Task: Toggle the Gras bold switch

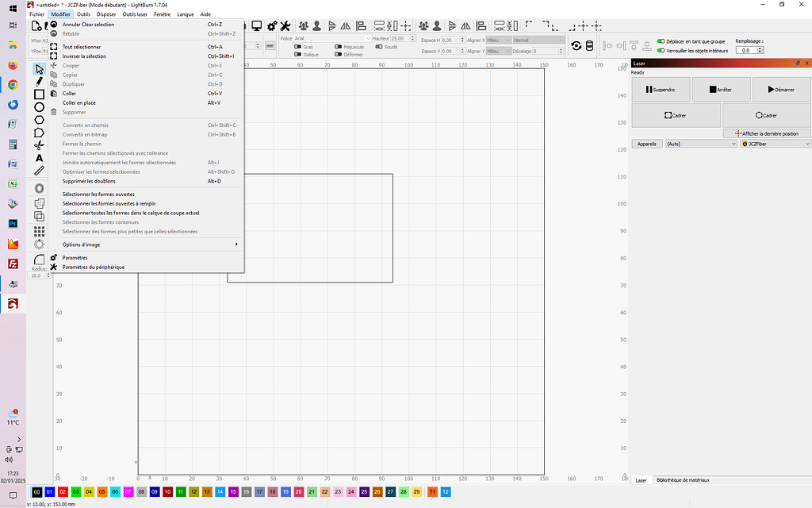Action: pos(298,47)
